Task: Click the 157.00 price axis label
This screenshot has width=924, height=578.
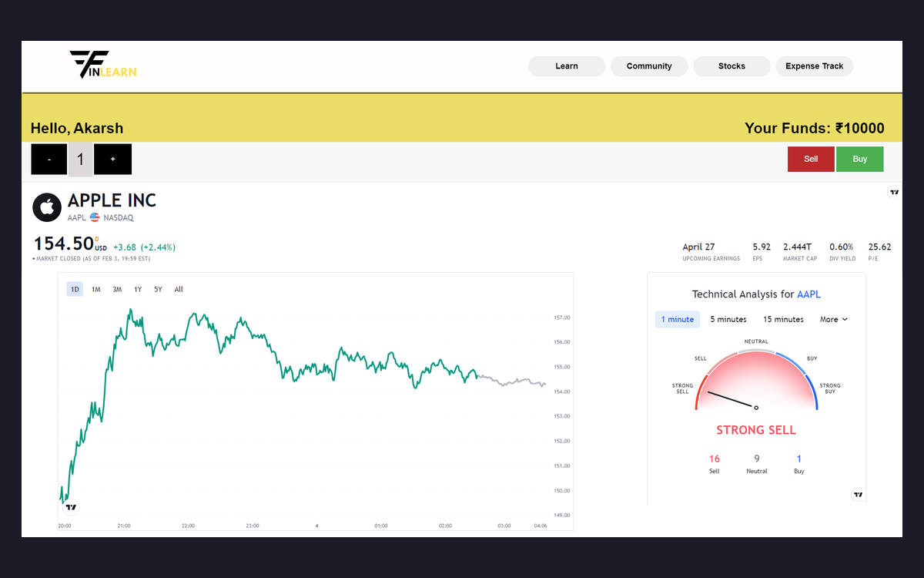Action: pos(561,318)
